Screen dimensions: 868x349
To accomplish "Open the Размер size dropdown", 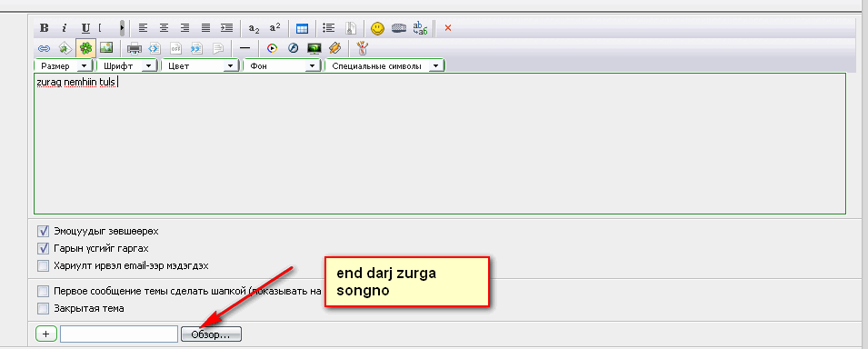I will click(x=64, y=66).
